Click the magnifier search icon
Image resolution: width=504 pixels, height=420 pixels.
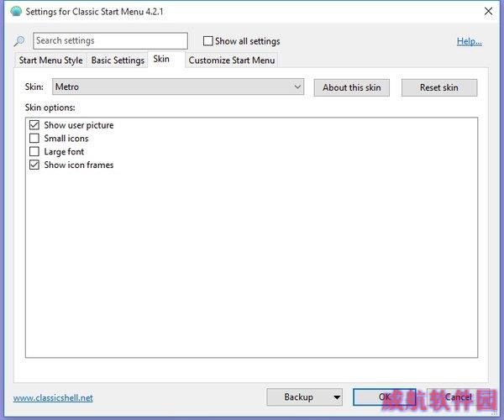pos(19,41)
